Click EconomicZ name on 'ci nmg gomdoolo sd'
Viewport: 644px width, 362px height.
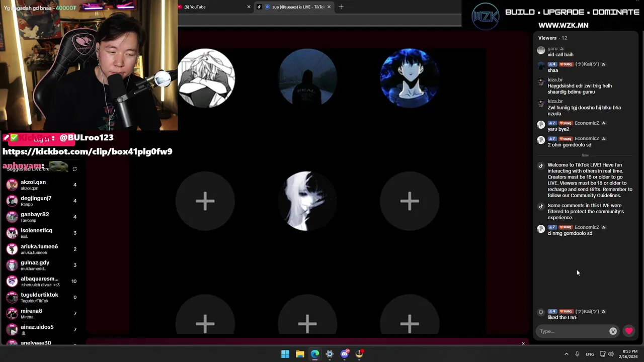point(587,227)
